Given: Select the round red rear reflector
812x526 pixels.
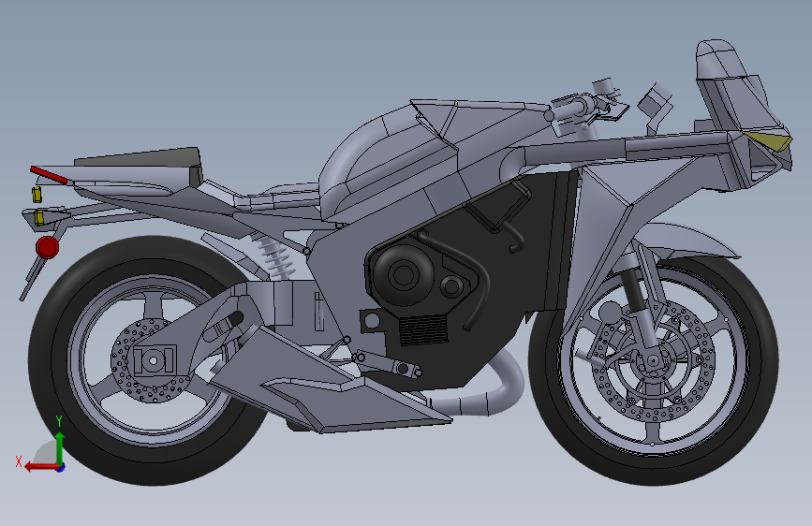Looking at the screenshot, I should click(47, 247).
